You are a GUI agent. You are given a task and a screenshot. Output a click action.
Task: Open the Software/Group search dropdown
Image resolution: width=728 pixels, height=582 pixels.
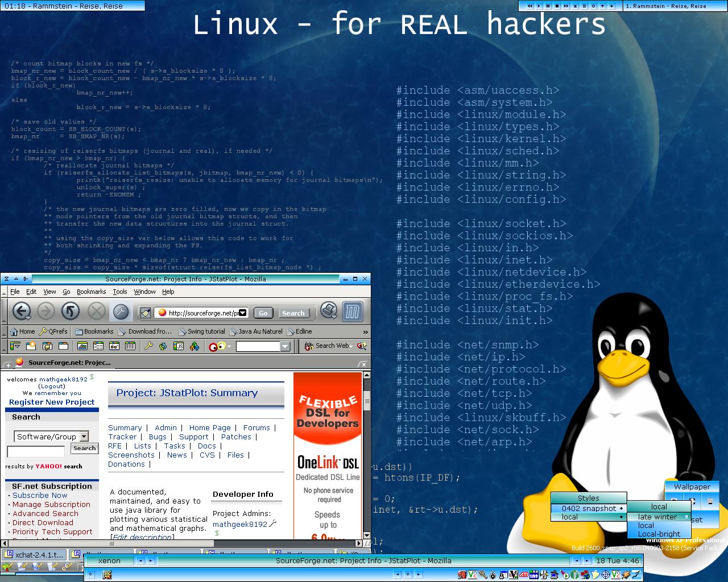84,436
